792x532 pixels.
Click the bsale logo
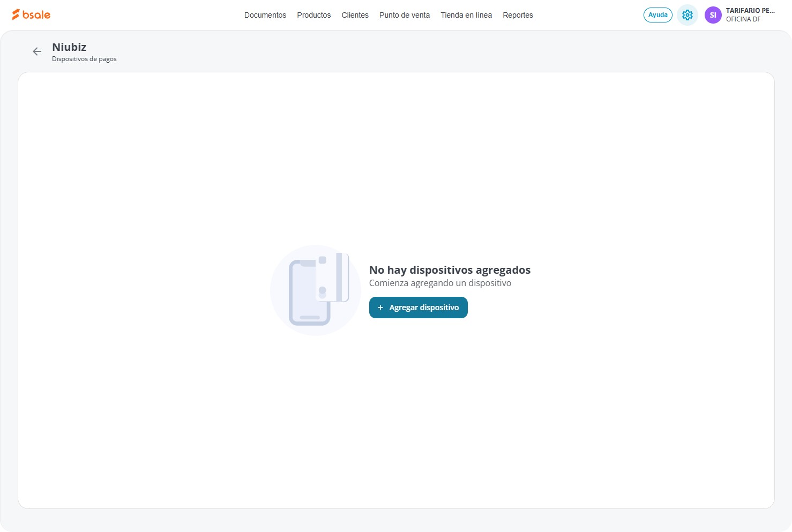31,15
